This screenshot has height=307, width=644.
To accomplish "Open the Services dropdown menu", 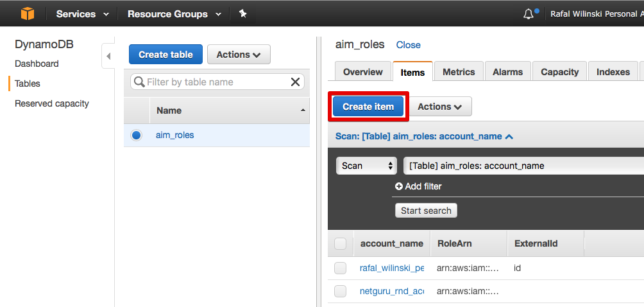I will 83,14.
